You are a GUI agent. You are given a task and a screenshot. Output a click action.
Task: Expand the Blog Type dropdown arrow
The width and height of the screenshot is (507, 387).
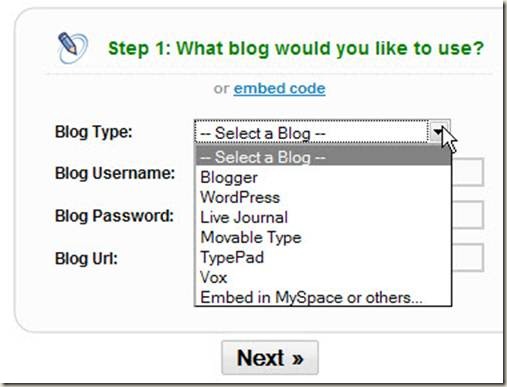[439, 132]
